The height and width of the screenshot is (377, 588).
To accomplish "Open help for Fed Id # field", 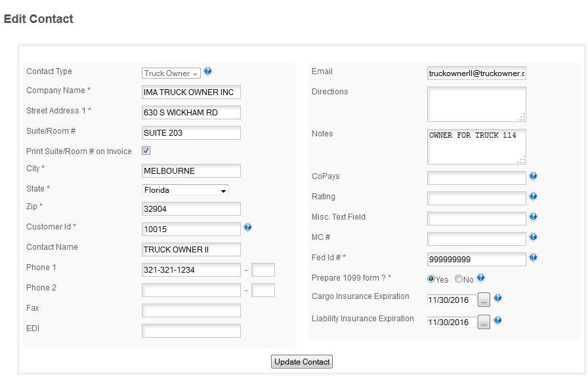I will [x=533, y=258].
